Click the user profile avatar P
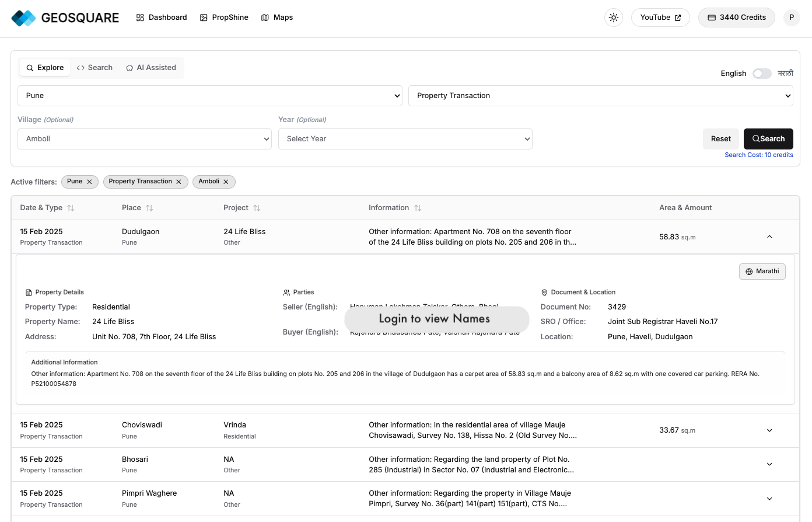This screenshot has width=812, height=522. coord(792,18)
